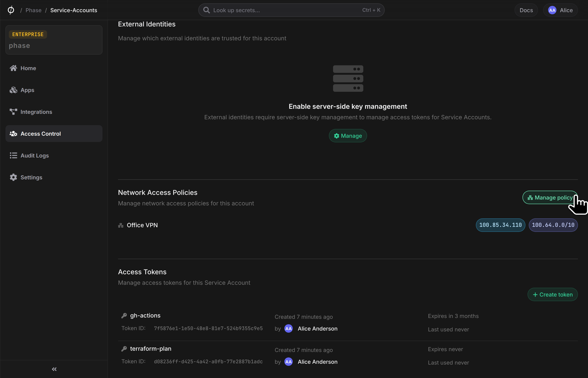Go to Apps in the sidebar
This screenshot has width=588, height=378.
pos(54,90)
